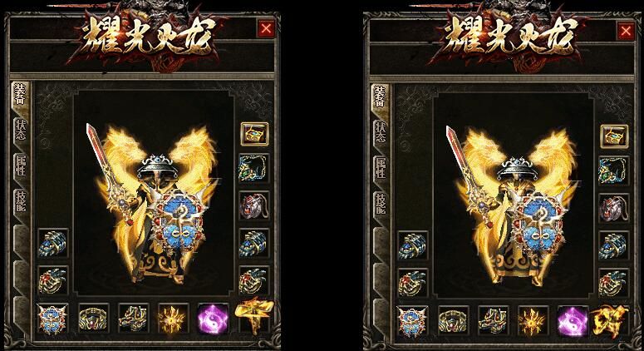Click treasure chest slot in right panel
The height and width of the screenshot is (351, 644).
coord(614,136)
